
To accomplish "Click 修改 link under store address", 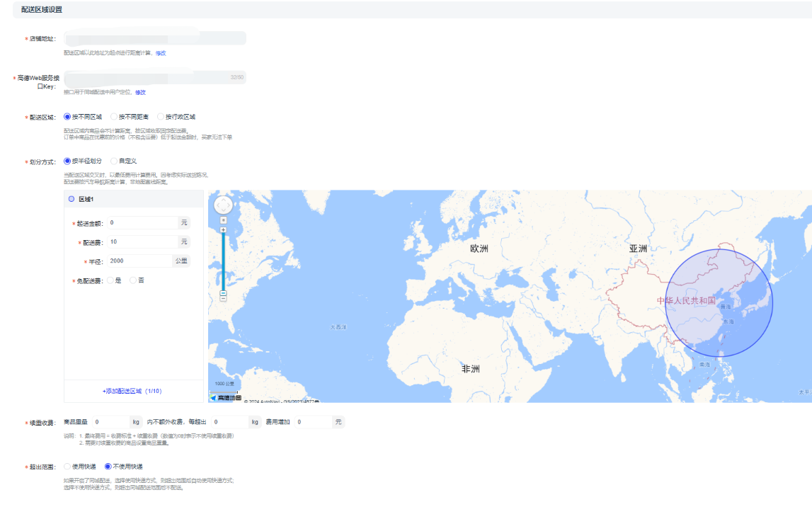I will [161, 53].
